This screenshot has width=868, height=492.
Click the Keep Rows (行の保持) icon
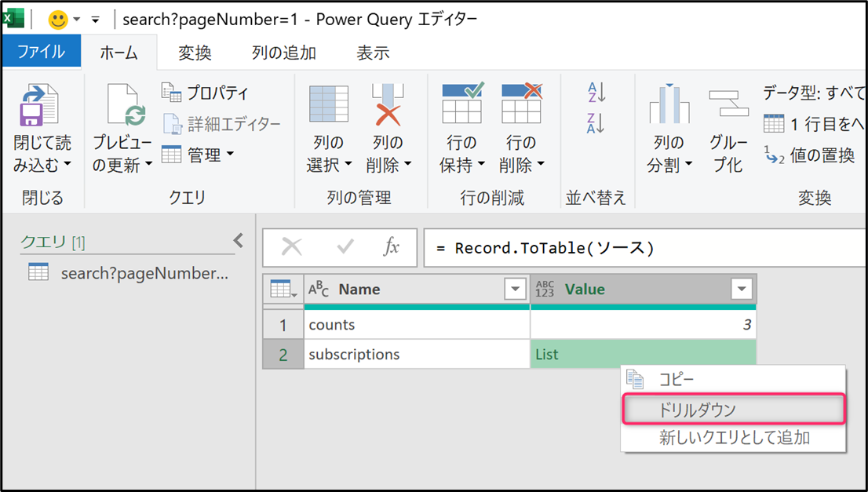(x=463, y=103)
